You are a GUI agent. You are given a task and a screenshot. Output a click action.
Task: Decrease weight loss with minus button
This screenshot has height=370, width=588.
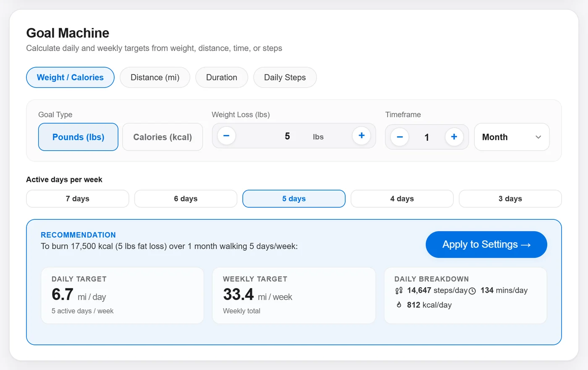(226, 136)
